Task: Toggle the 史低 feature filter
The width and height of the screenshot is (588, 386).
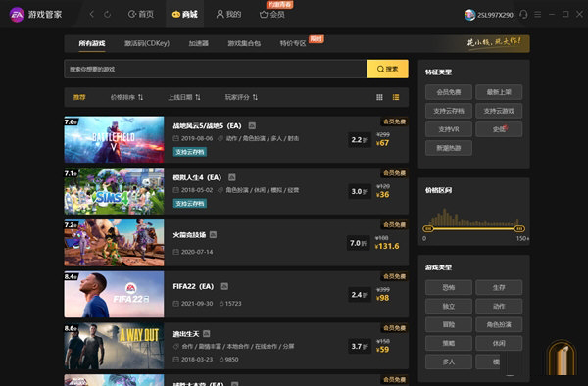Action: coord(499,129)
